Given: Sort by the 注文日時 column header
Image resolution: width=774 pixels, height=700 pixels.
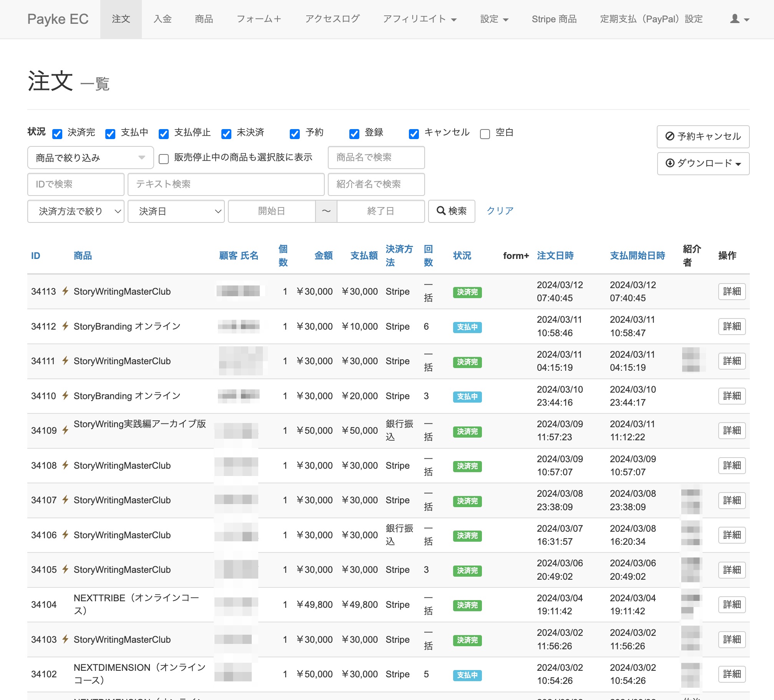Looking at the screenshot, I should click(555, 255).
